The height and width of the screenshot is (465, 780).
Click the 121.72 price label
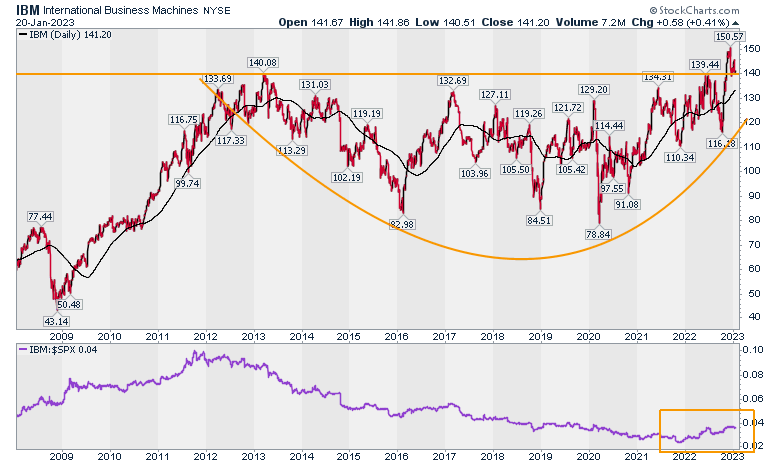[x=568, y=108]
